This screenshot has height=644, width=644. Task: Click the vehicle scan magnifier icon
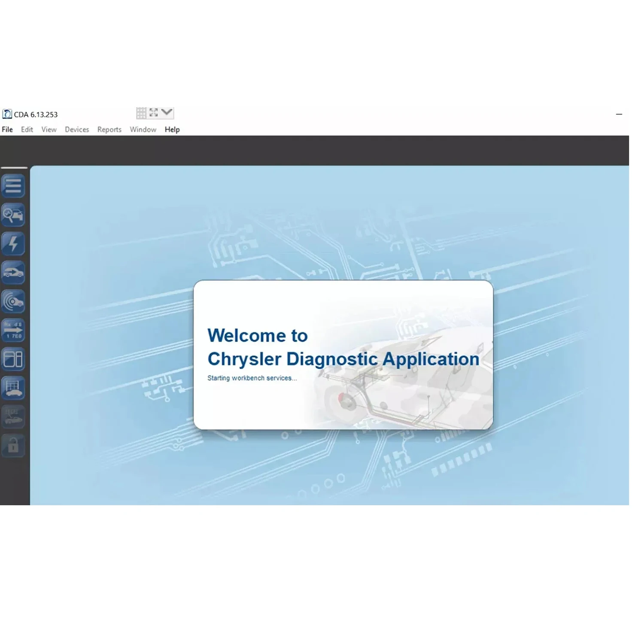13,215
